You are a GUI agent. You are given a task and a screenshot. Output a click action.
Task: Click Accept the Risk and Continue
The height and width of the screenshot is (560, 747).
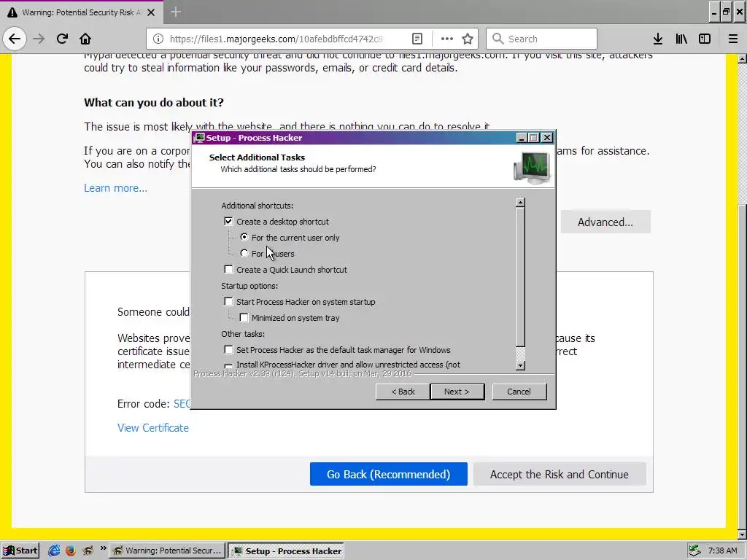pyautogui.click(x=560, y=474)
